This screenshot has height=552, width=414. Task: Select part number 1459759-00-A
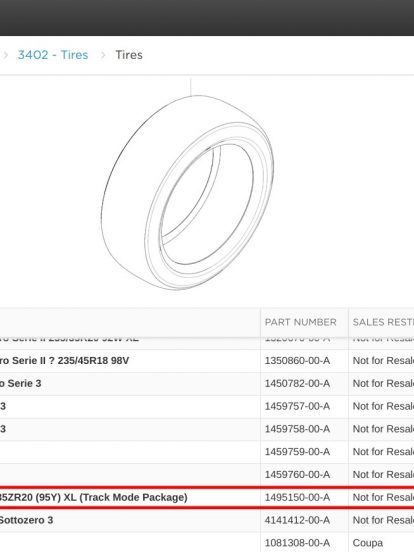click(x=297, y=452)
